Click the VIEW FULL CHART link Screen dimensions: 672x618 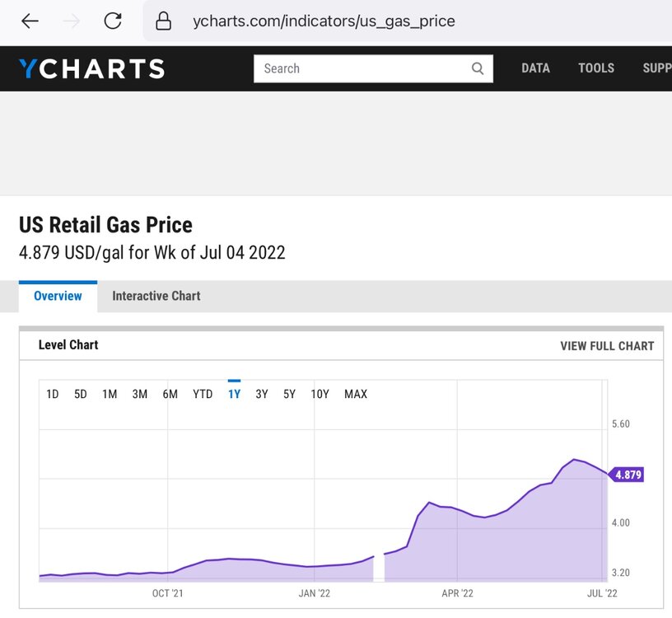click(607, 346)
